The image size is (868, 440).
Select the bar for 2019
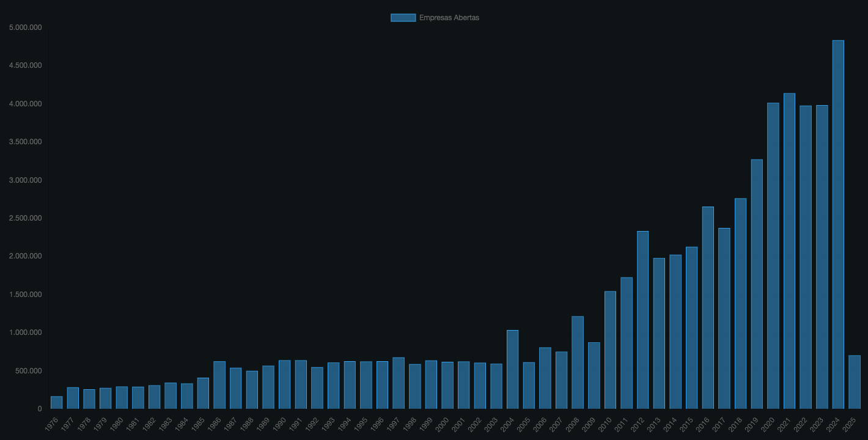pos(757,284)
